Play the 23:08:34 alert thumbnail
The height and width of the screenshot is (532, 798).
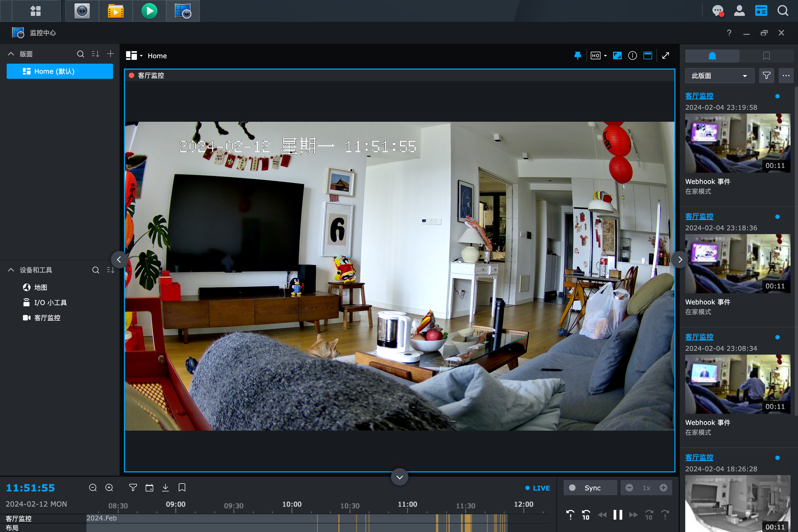pyautogui.click(x=737, y=384)
